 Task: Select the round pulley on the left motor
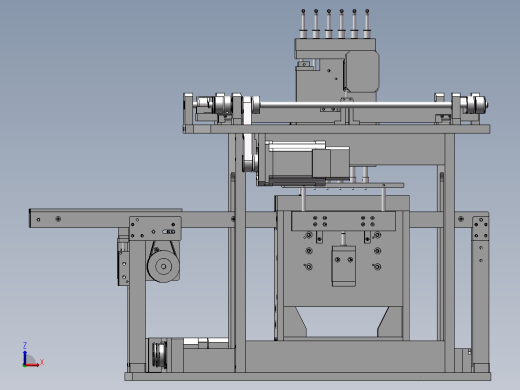click(x=163, y=266)
